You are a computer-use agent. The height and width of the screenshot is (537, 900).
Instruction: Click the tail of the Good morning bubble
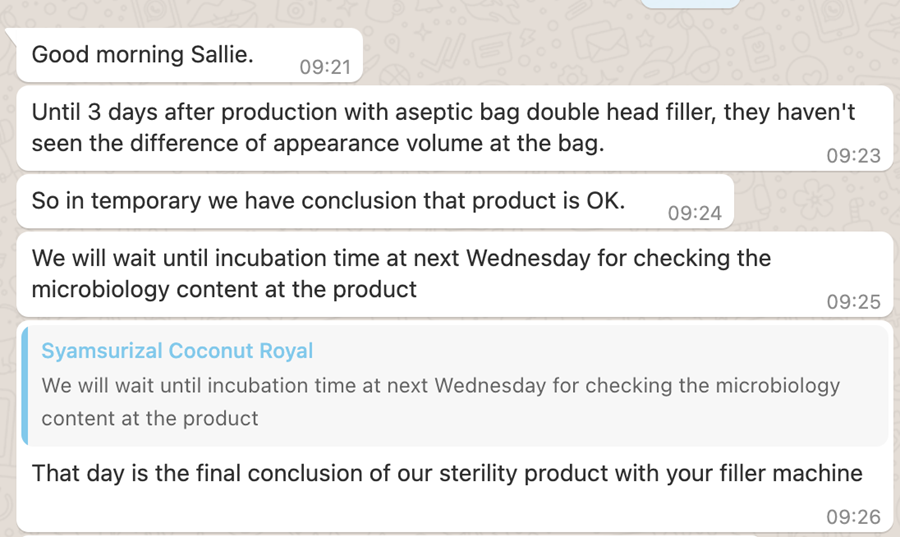pyautogui.click(x=11, y=34)
